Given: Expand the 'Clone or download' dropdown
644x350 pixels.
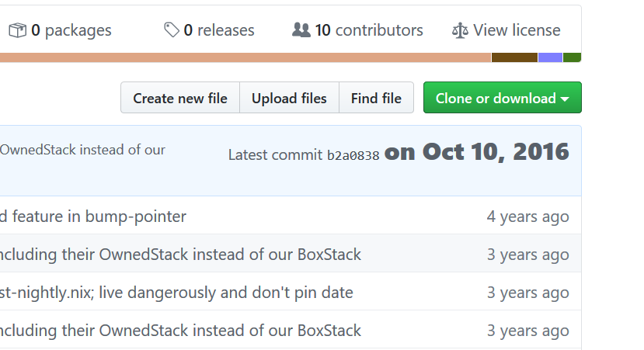Looking at the screenshot, I should point(502,99).
